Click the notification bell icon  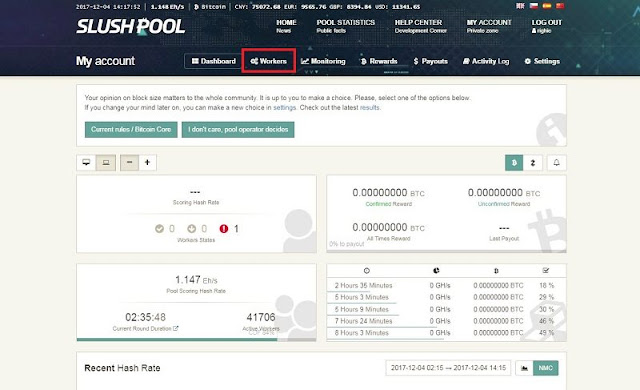coord(556,163)
